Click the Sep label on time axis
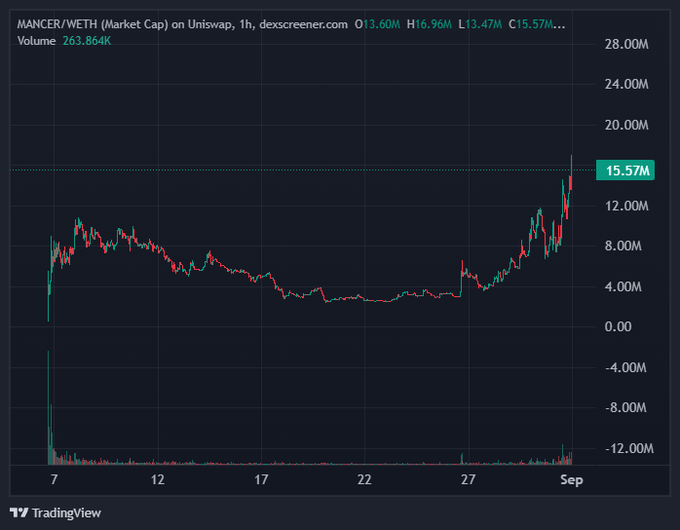680x530 pixels. click(572, 480)
